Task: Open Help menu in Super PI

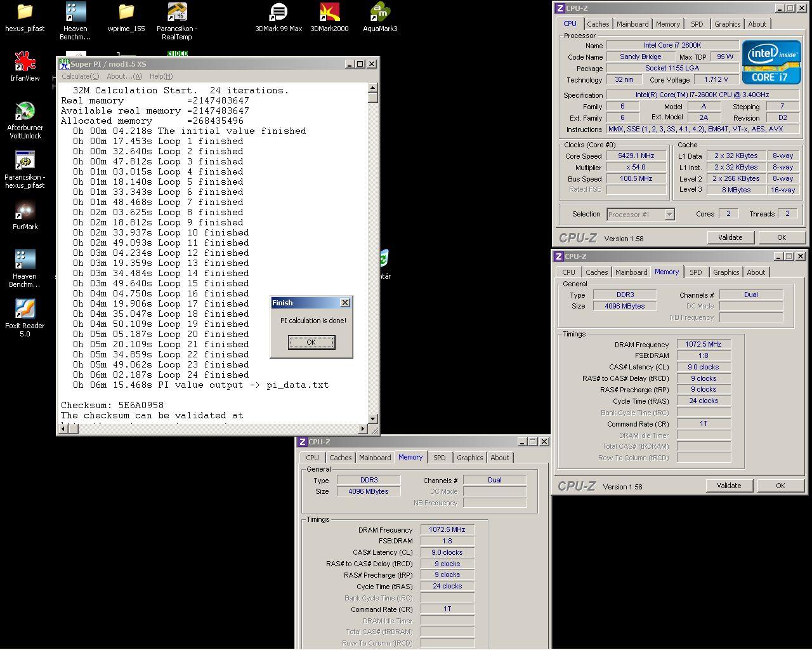Action: coord(161,76)
